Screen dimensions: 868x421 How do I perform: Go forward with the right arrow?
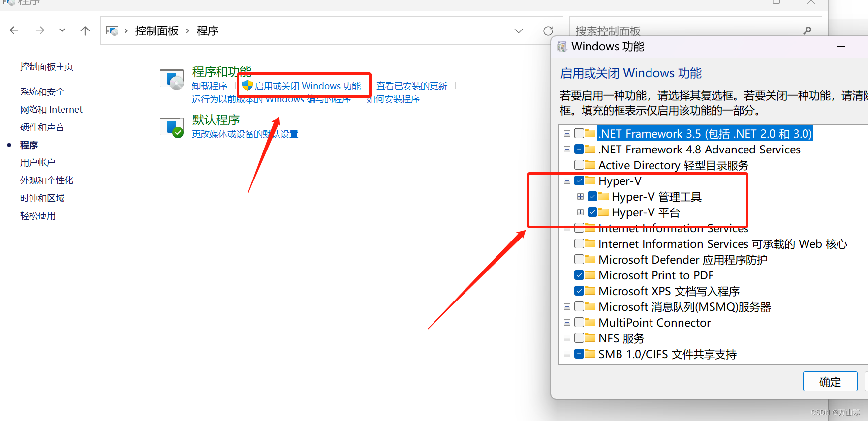click(x=40, y=30)
